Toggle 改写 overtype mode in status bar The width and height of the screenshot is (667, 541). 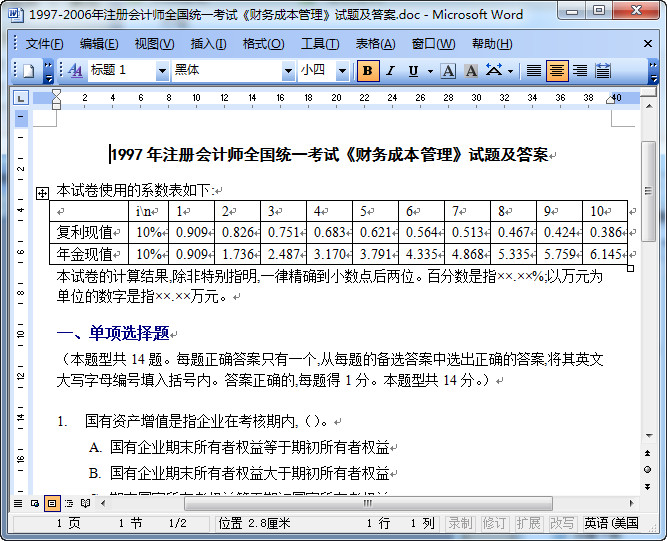click(562, 523)
